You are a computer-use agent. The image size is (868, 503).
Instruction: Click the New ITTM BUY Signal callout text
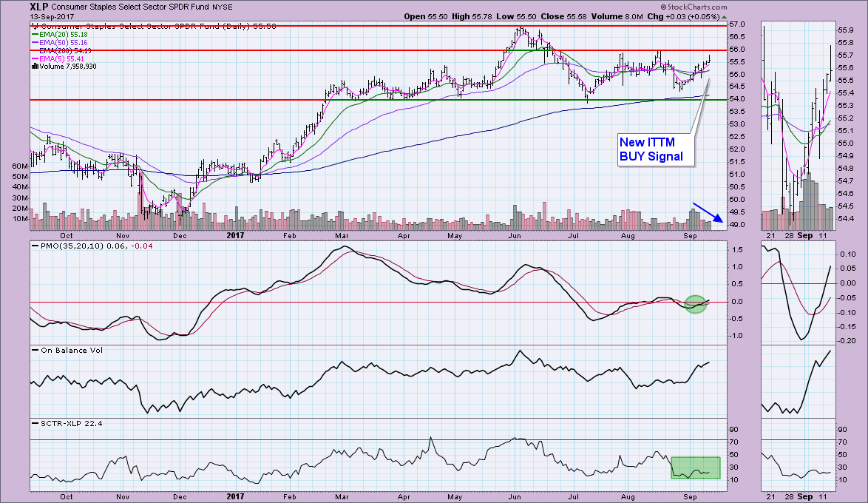click(651, 149)
